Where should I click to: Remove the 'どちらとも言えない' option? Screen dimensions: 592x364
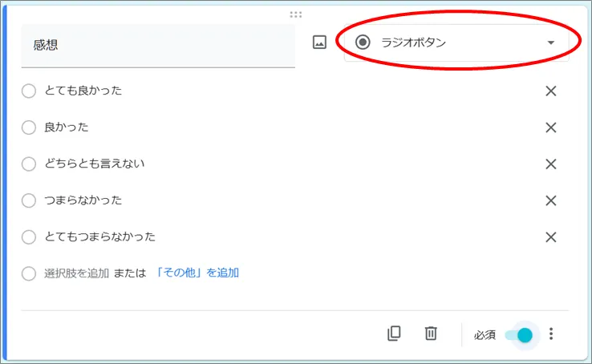[551, 164]
